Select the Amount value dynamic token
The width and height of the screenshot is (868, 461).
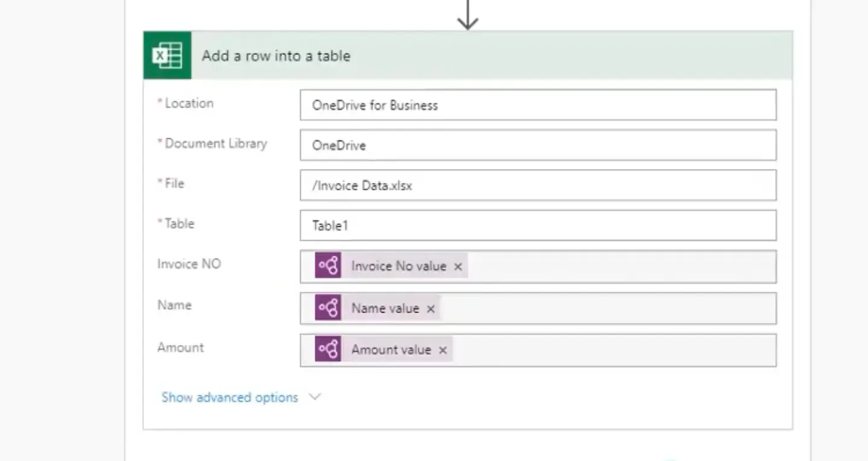point(391,350)
